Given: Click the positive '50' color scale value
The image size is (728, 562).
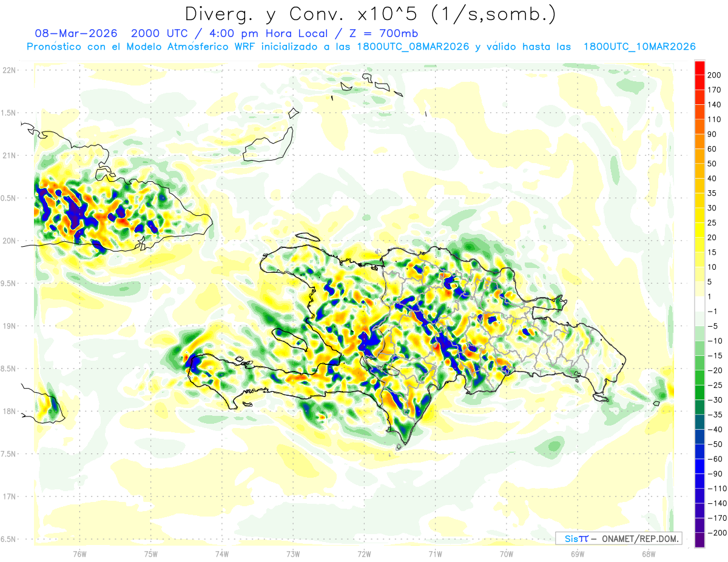Looking at the screenshot, I should click(x=713, y=164).
